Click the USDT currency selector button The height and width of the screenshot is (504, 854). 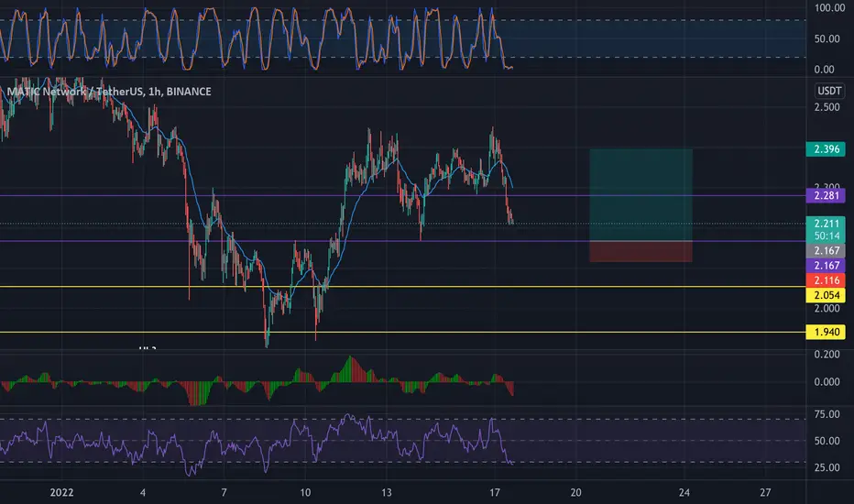coord(829,91)
